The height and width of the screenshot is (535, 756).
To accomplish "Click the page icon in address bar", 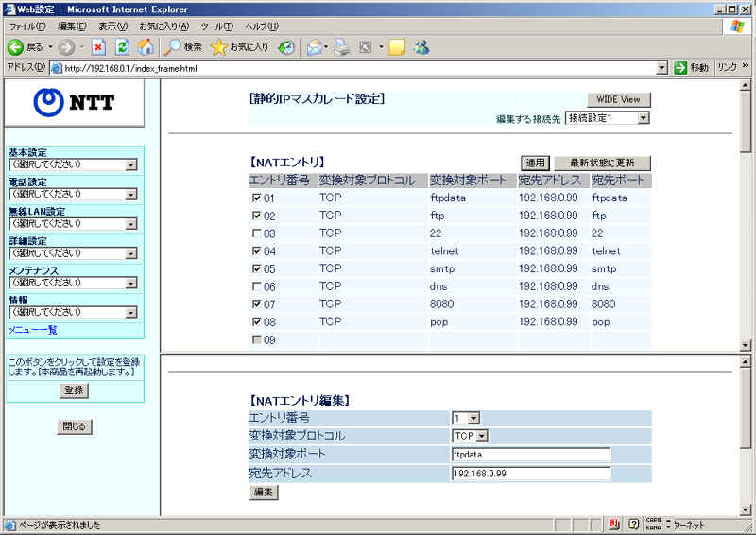I will click(x=57, y=68).
